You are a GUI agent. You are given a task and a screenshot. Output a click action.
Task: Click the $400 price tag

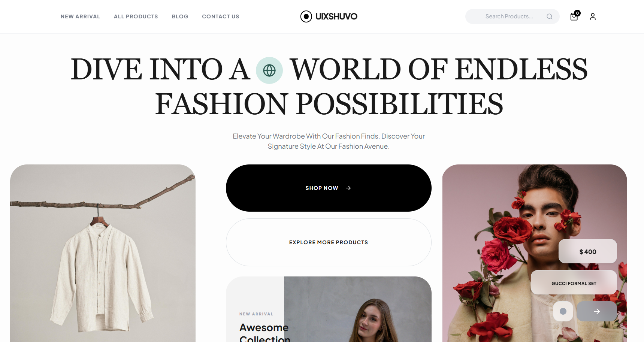[588, 251]
